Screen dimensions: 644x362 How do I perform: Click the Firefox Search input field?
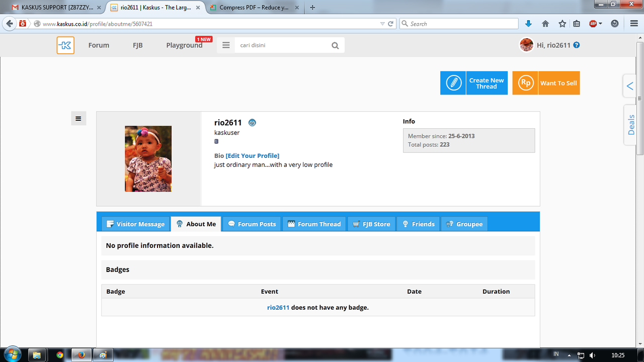point(459,24)
